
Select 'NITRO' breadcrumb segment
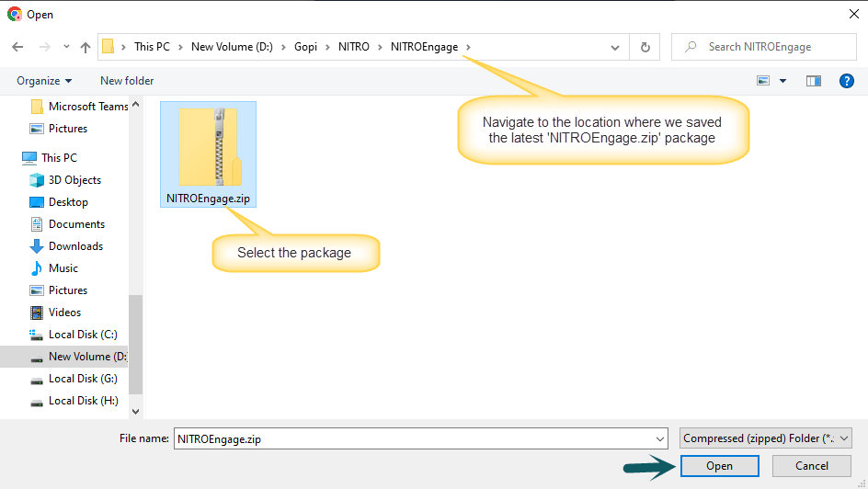[354, 47]
